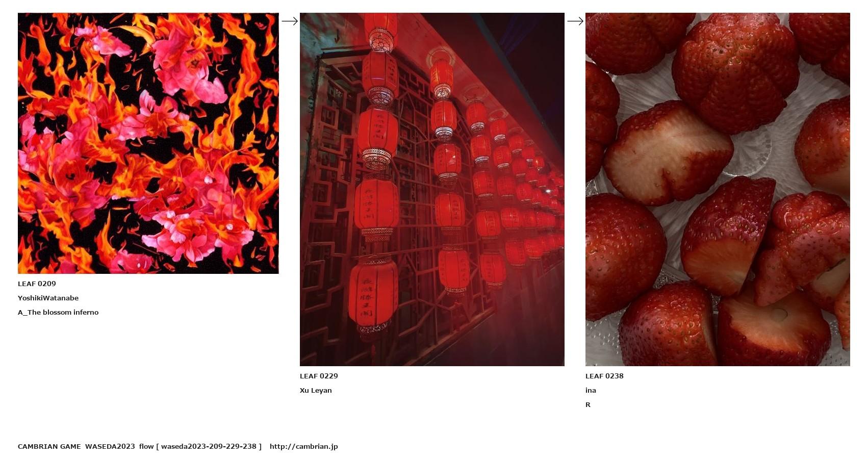Click flow identifier waseda2023-209-229-238
868x459 pixels.
209,446
